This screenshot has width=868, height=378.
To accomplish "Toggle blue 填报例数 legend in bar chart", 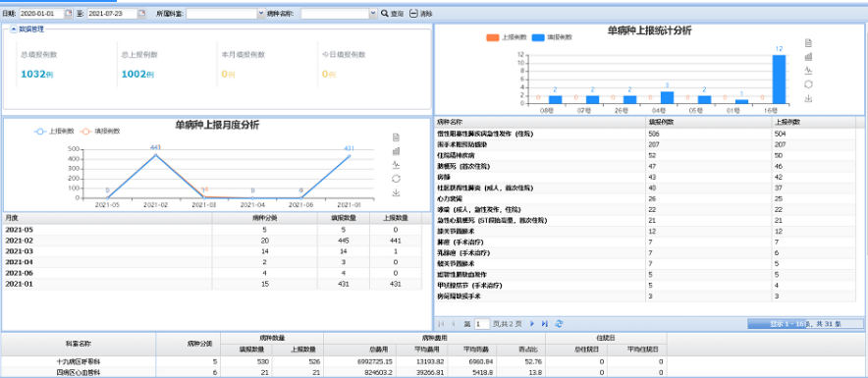I will pyautogui.click(x=552, y=37).
